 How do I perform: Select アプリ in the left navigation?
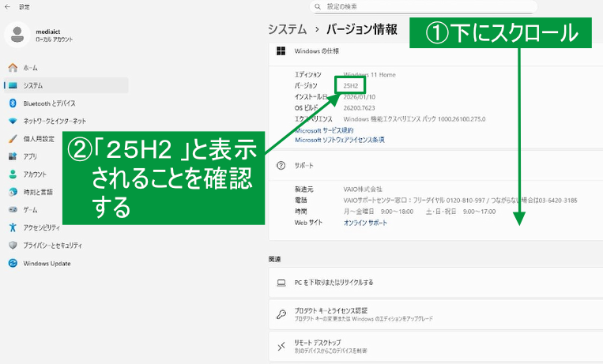point(30,156)
